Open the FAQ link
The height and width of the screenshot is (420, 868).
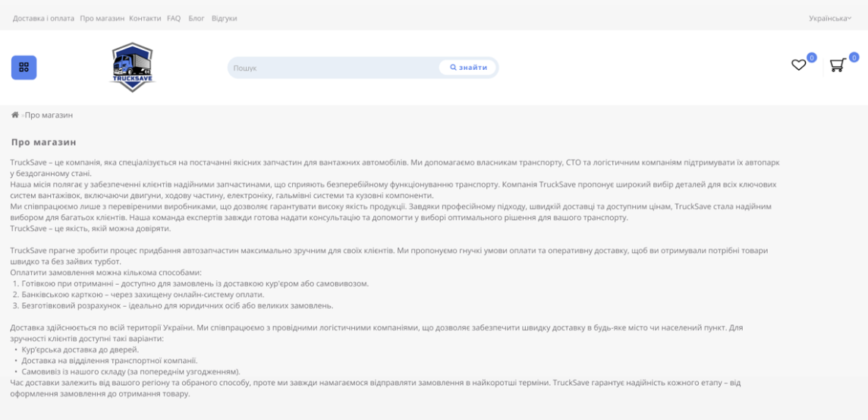point(174,17)
